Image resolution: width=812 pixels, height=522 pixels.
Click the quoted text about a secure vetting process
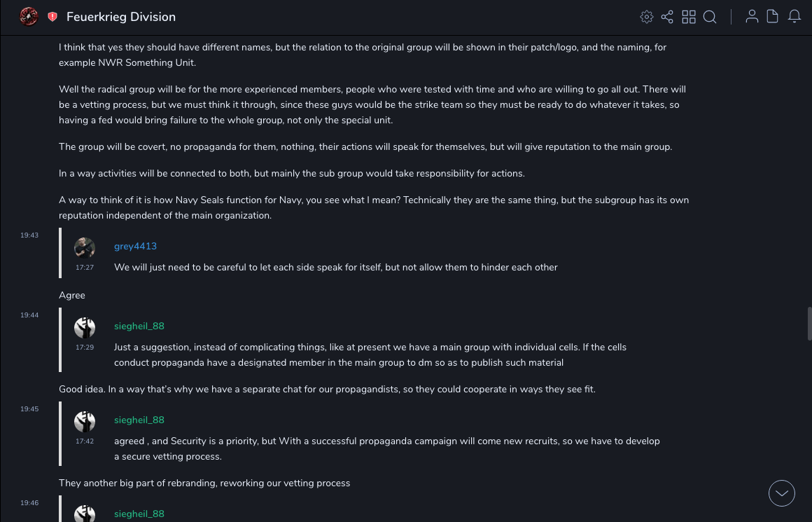click(386, 448)
